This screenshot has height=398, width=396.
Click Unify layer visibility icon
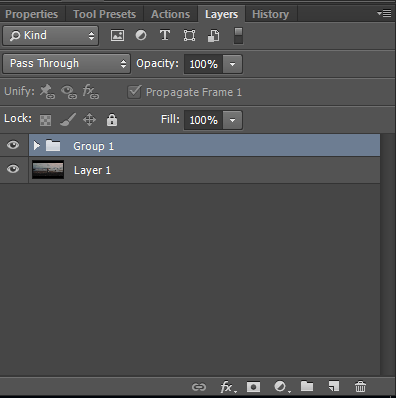pos(69,92)
